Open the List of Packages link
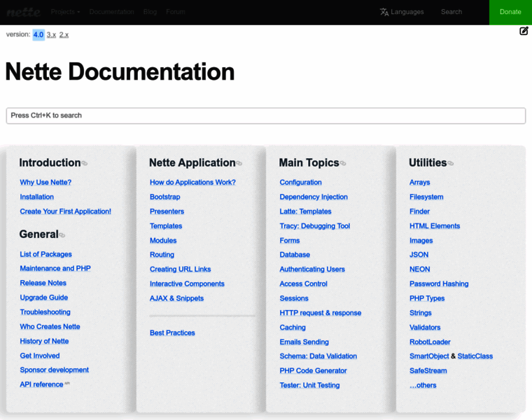Screen dimensions: 532x420 45,254
